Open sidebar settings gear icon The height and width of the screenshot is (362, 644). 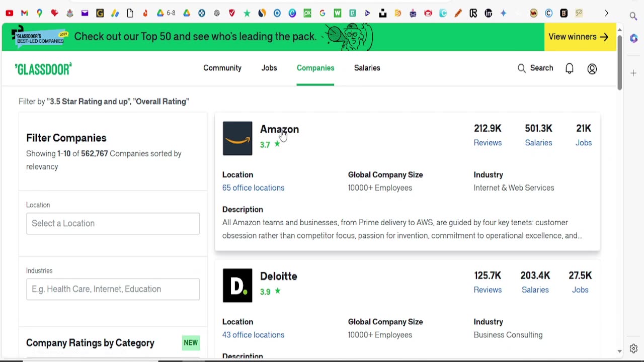tap(633, 348)
